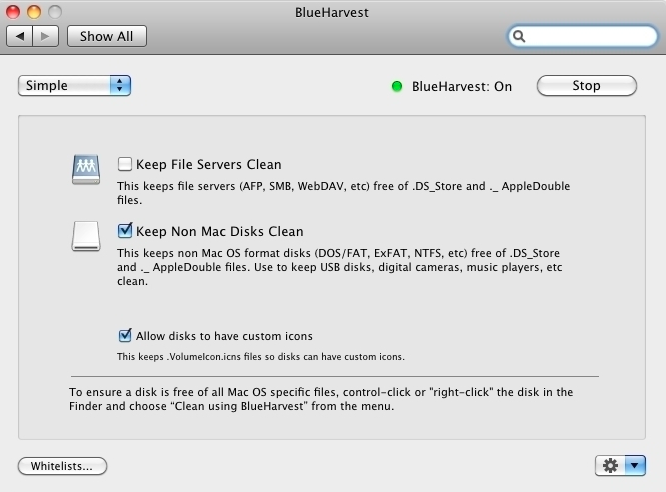Click the Show All button
The height and width of the screenshot is (492, 666).
click(x=107, y=37)
